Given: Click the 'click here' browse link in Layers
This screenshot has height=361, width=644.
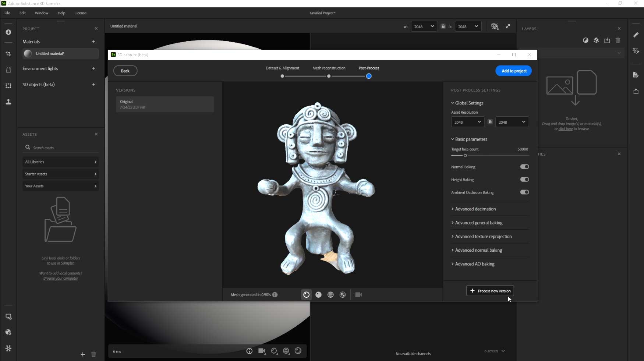Looking at the screenshot, I should click(566, 129).
